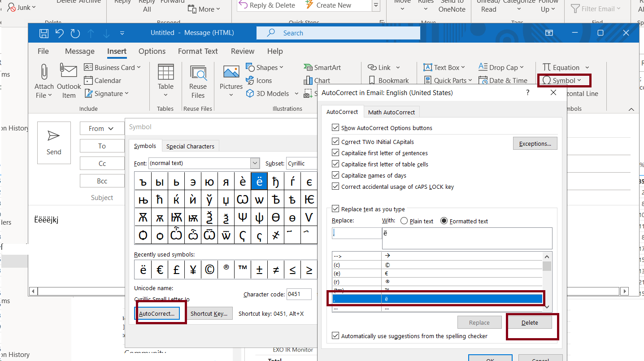Viewport: 644px width, 361px height.
Task: Open the Font dropdown in Symbol dialog
Action: tap(255, 163)
